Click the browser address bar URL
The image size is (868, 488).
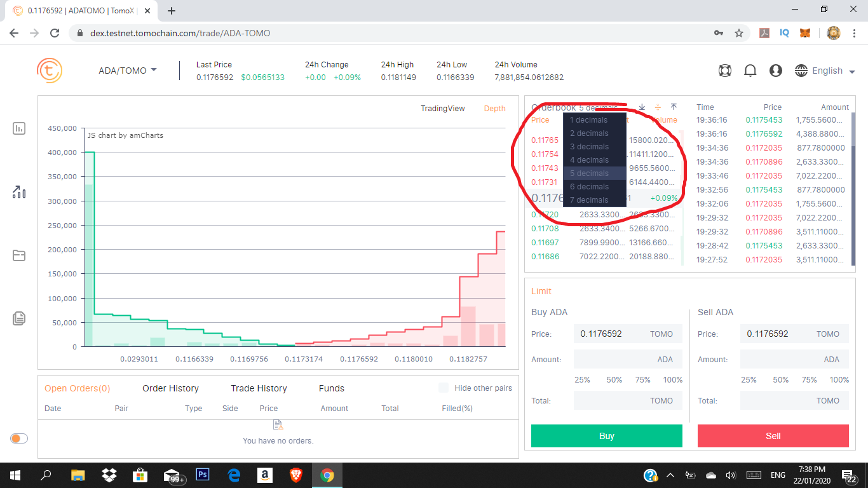180,33
